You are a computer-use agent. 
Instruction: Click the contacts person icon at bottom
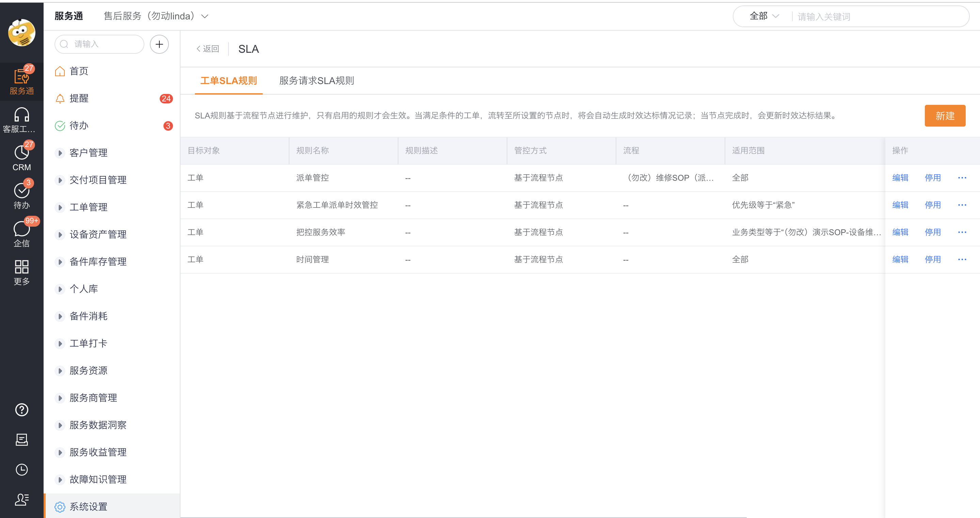click(22, 499)
